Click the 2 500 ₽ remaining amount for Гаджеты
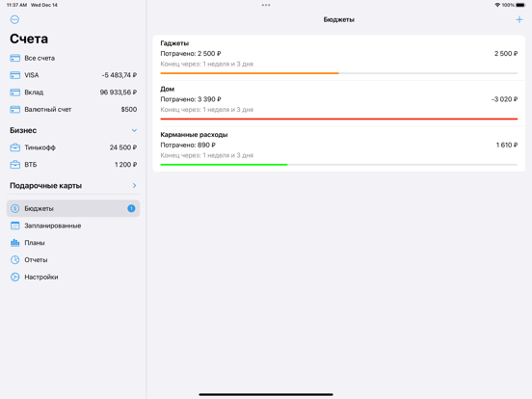 point(506,54)
